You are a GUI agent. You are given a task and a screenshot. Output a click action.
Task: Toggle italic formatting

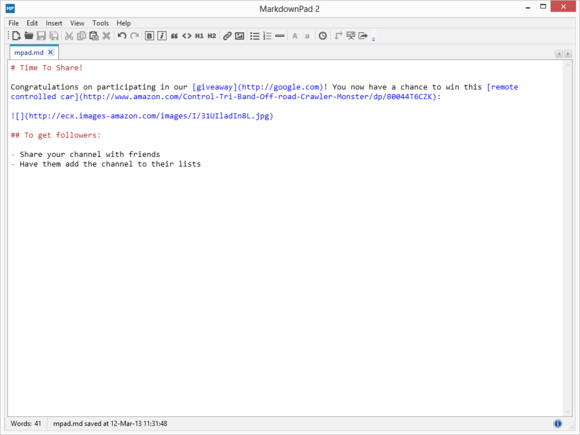(x=162, y=36)
